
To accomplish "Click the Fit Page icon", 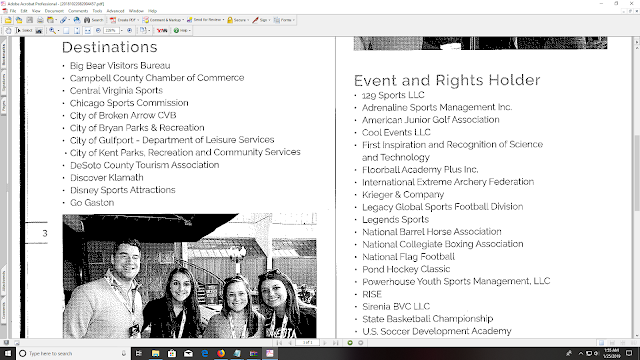I will [x=77, y=31].
